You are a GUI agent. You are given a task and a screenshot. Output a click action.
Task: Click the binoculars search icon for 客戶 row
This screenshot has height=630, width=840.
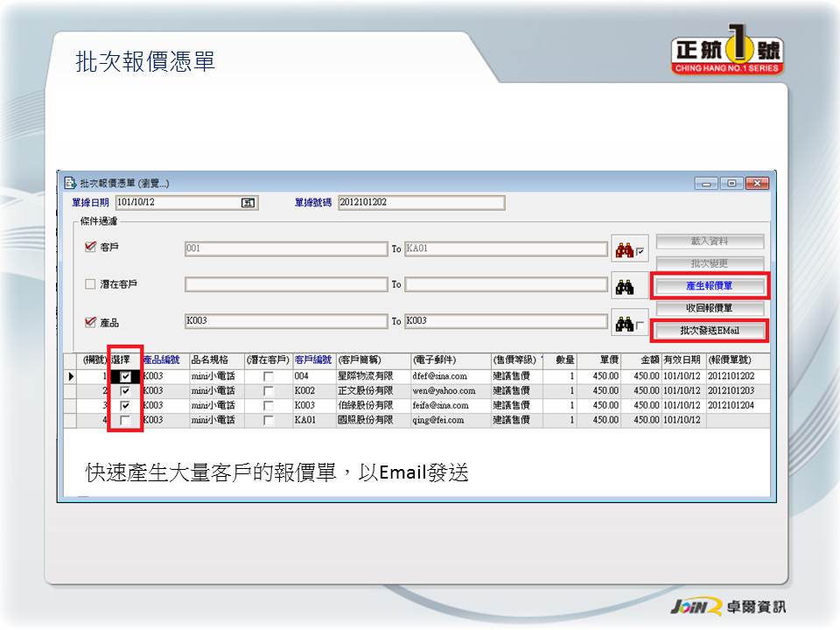(624, 250)
